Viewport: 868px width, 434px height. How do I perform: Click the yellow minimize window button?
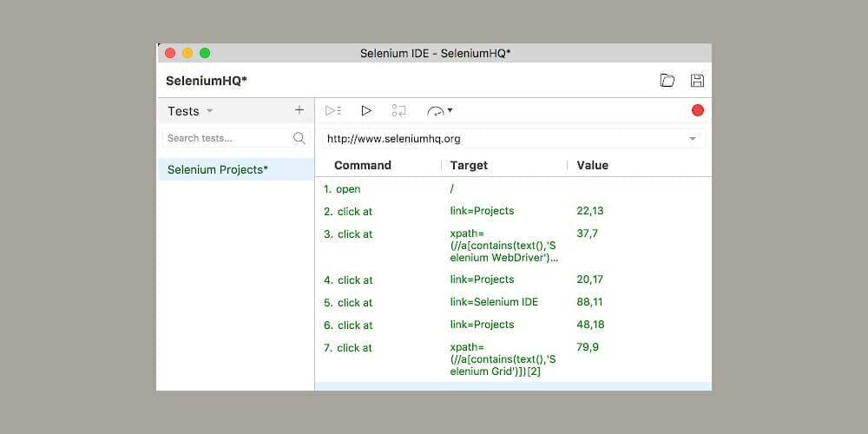coord(187,53)
